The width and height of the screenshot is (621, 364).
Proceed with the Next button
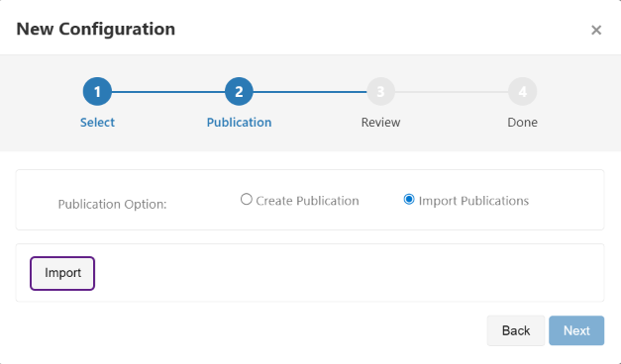click(x=576, y=330)
